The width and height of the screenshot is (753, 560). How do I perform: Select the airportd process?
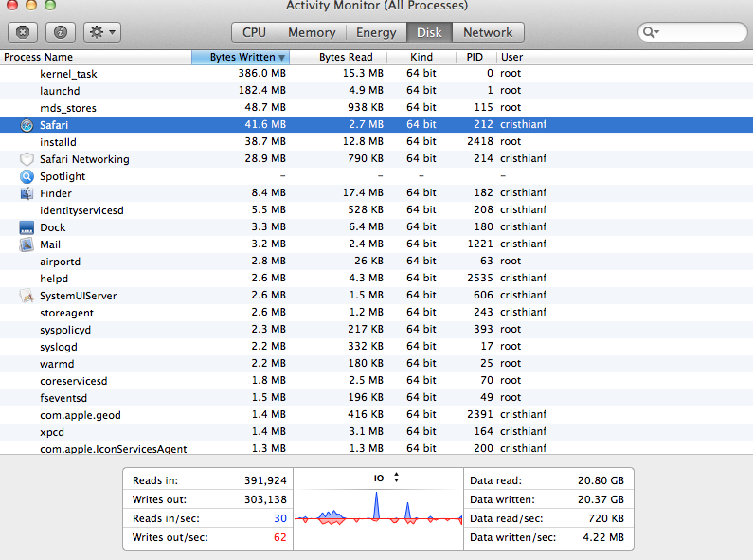tap(377, 262)
